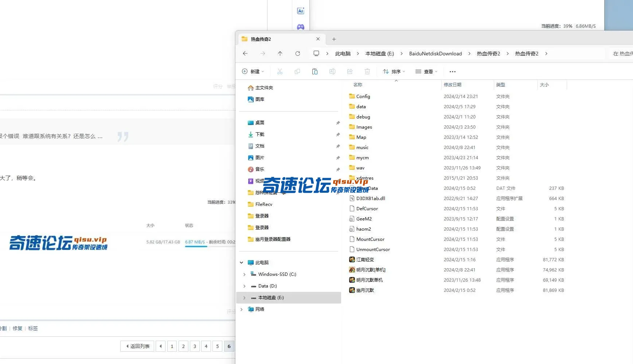
Task: Open the Map folder
Action: 357,137
